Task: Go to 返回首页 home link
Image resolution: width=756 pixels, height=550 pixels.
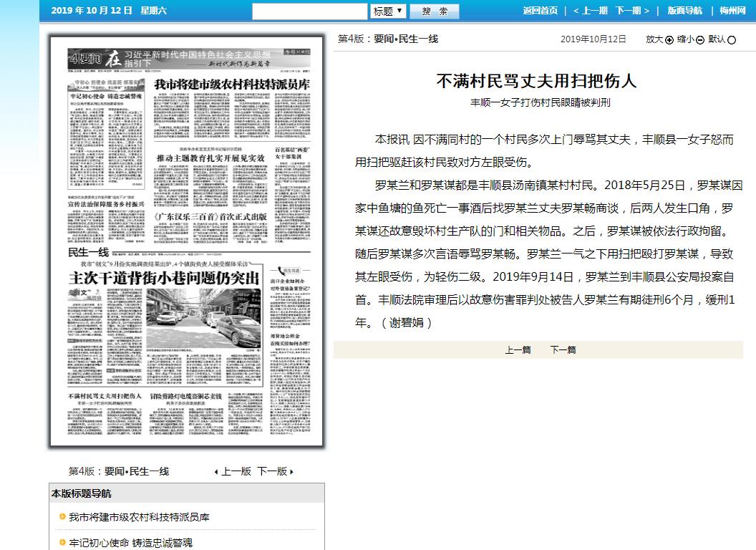Action: point(541,11)
